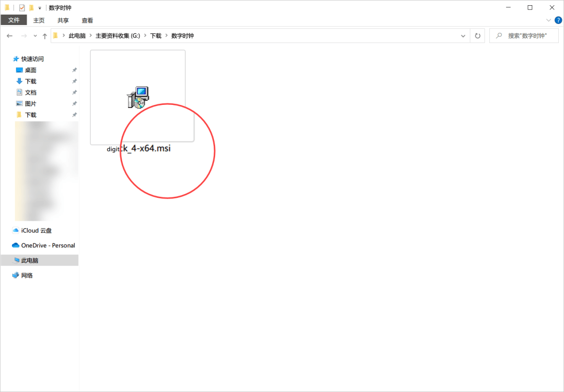564x392 pixels.
Task: Click the back navigation arrow
Action: pos(10,35)
